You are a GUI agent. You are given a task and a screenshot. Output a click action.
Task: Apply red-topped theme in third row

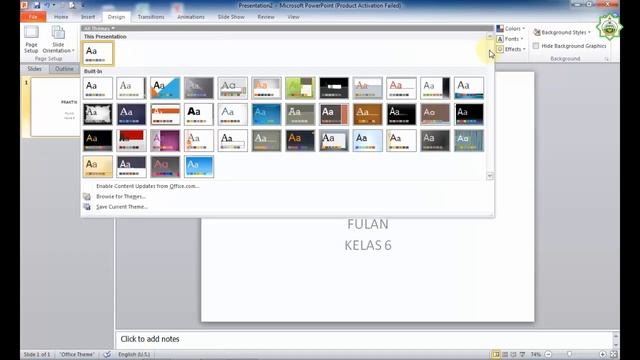pyautogui.click(x=131, y=140)
